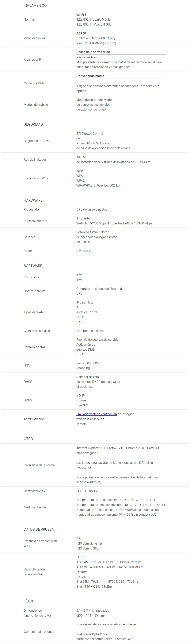Image resolution: width=190 pixels, height=644 pixels.
Task: Select the Velocidades WiFi row label
Action: tap(35, 38)
